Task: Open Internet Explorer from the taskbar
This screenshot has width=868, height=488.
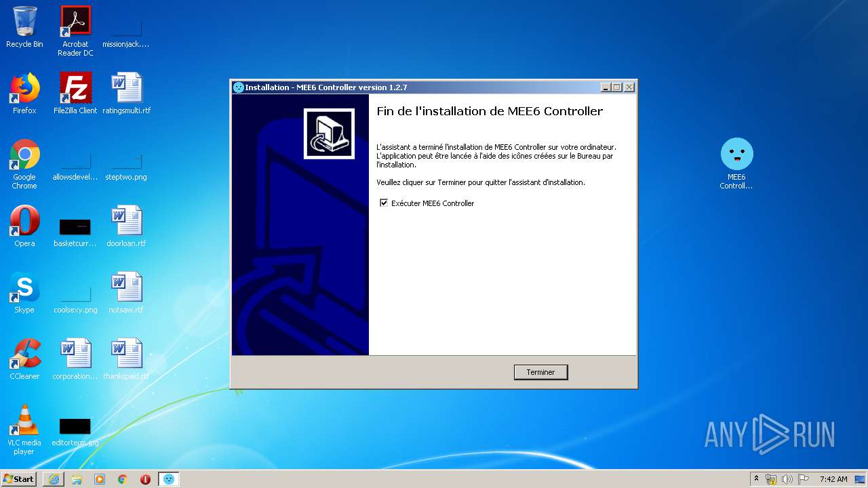Action: (x=54, y=479)
